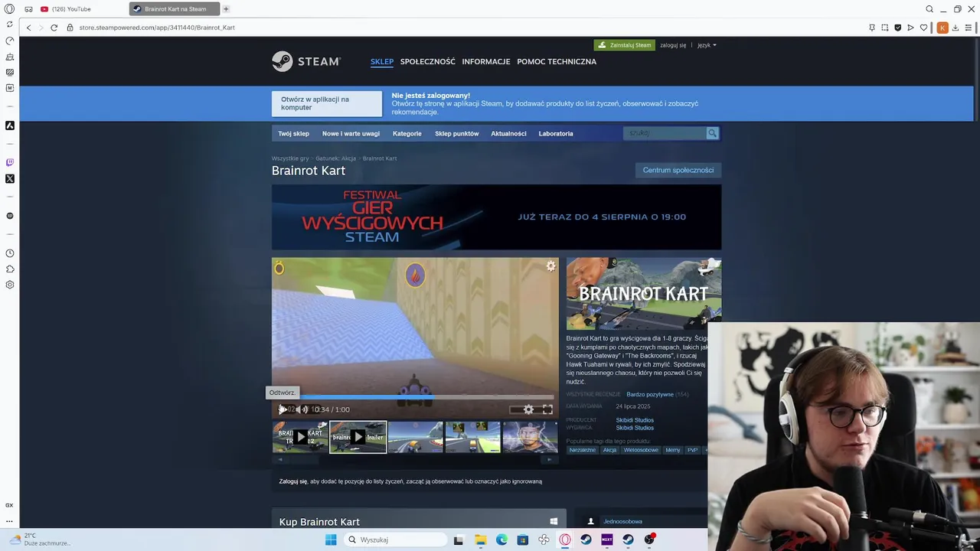Click Gatunek: Akcja breadcrumb link
The height and width of the screenshot is (551, 980).
point(336,158)
